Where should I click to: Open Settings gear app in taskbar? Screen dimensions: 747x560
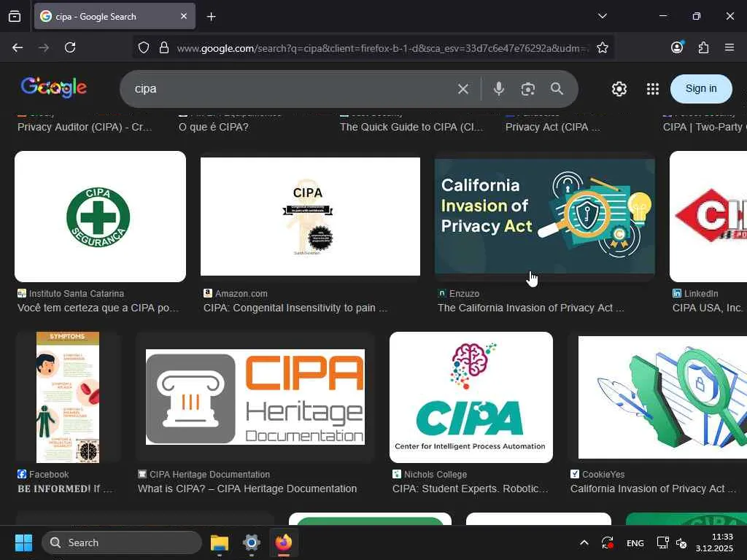(251, 542)
